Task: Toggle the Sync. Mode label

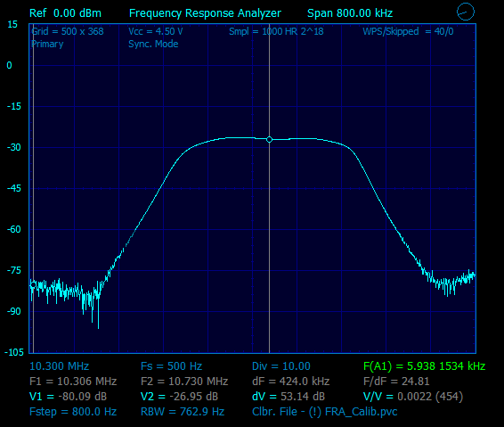Action: pyautogui.click(x=153, y=44)
